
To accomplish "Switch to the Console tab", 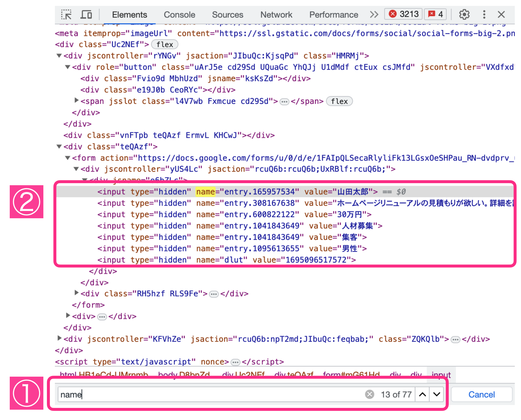I will [x=179, y=14].
